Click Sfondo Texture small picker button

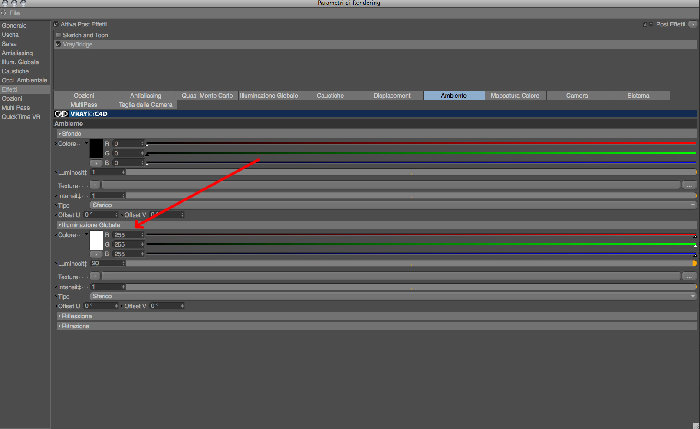pyautogui.click(x=95, y=185)
